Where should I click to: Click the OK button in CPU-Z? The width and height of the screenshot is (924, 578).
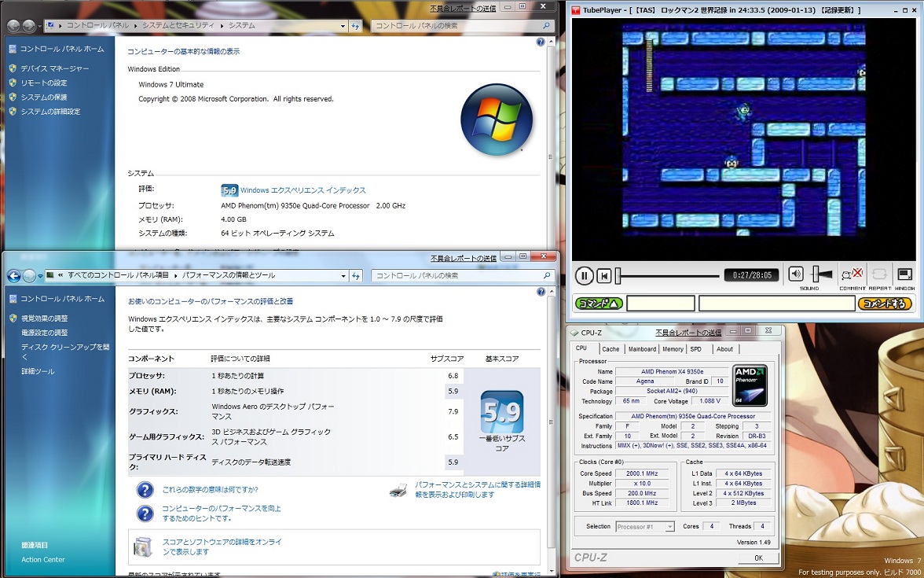tap(757, 558)
